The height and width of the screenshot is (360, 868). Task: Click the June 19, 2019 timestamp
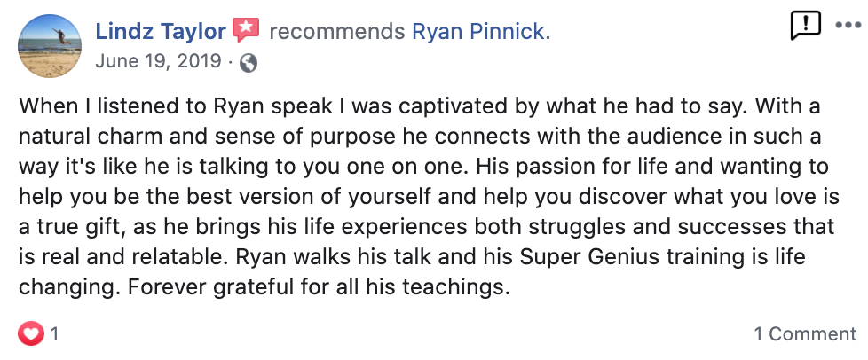pyautogui.click(x=160, y=62)
